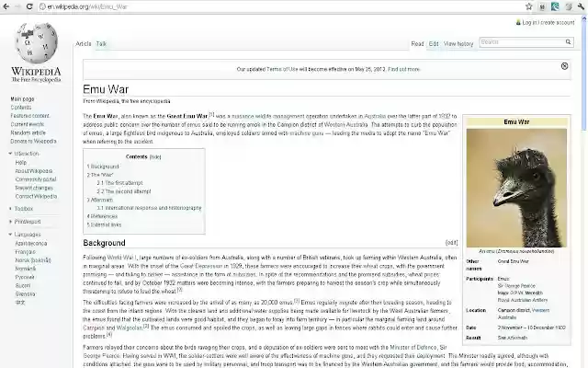Image resolution: width=588 pixels, height=368 pixels.
Task: Open the Norsk (bokmål) language link
Action: 33,259
